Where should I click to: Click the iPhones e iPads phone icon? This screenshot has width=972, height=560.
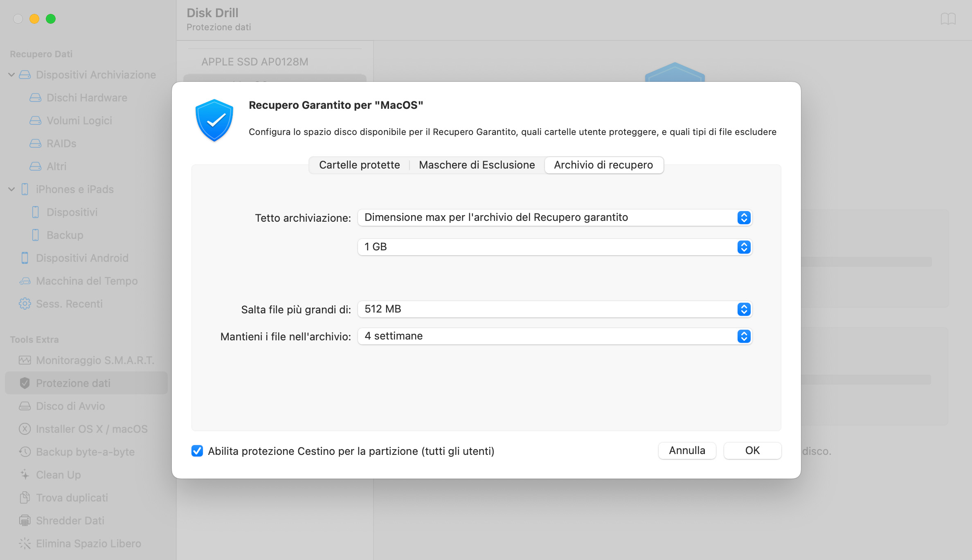[25, 189]
